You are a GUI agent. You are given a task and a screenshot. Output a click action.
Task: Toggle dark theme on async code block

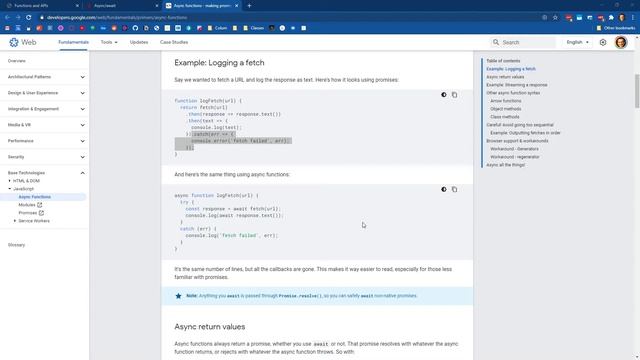[x=444, y=189]
